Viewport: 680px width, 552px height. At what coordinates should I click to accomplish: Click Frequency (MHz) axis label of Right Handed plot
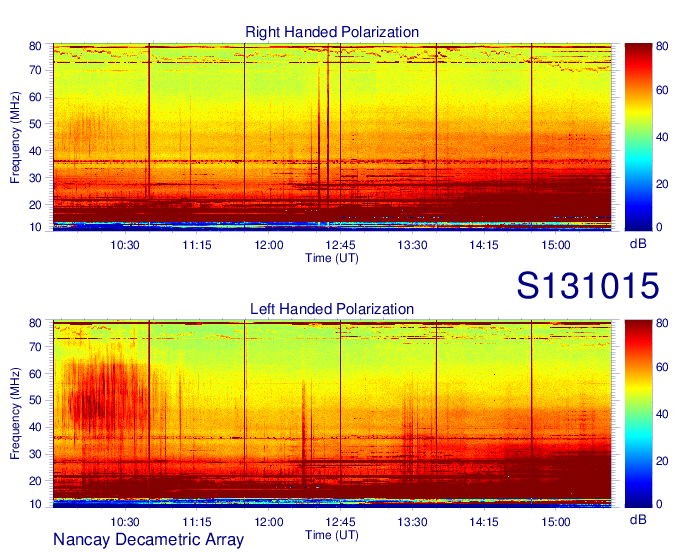click(15, 137)
